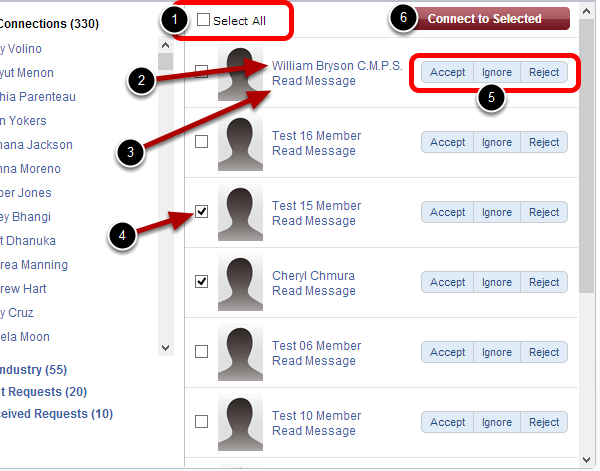The height and width of the screenshot is (471, 600).
Task: Click Cheryl Chmura's avatar image
Action: coord(240,283)
